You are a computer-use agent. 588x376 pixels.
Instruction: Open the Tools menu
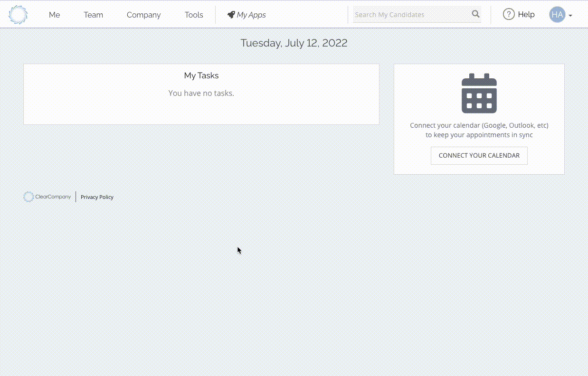(x=194, y=15)
